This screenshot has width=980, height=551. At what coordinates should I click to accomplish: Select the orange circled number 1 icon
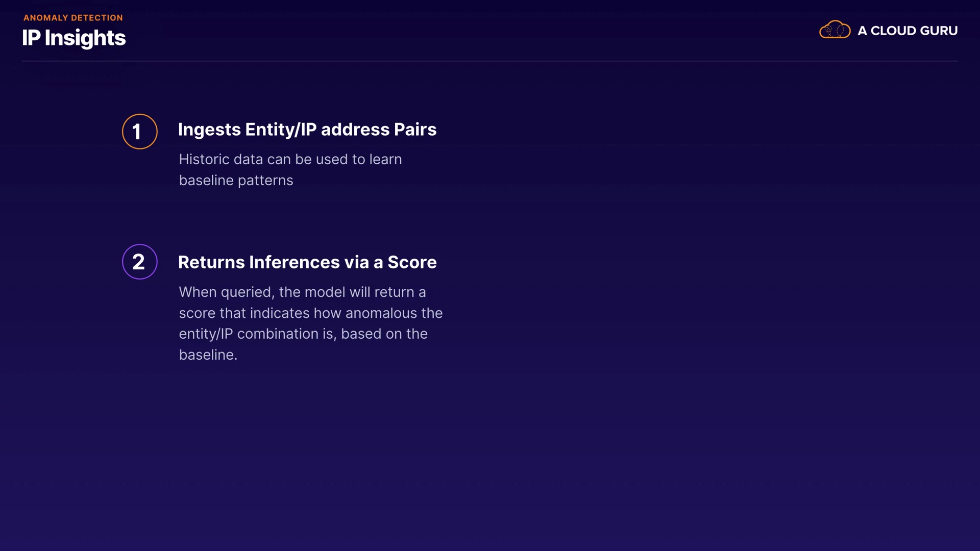coord(139,132)
